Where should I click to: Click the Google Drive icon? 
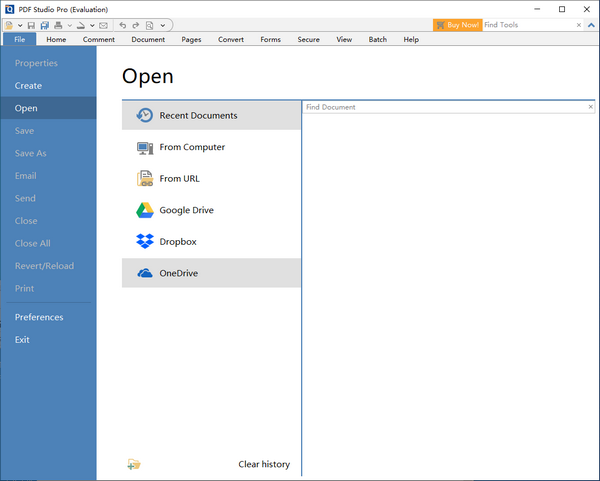coord(144,210)
